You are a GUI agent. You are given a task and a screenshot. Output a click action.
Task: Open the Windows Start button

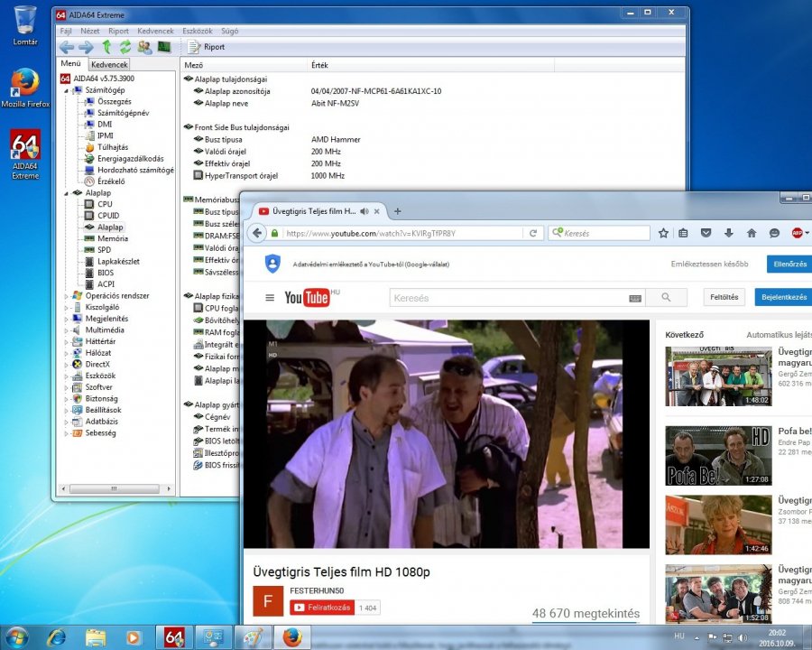pos(16,637)
